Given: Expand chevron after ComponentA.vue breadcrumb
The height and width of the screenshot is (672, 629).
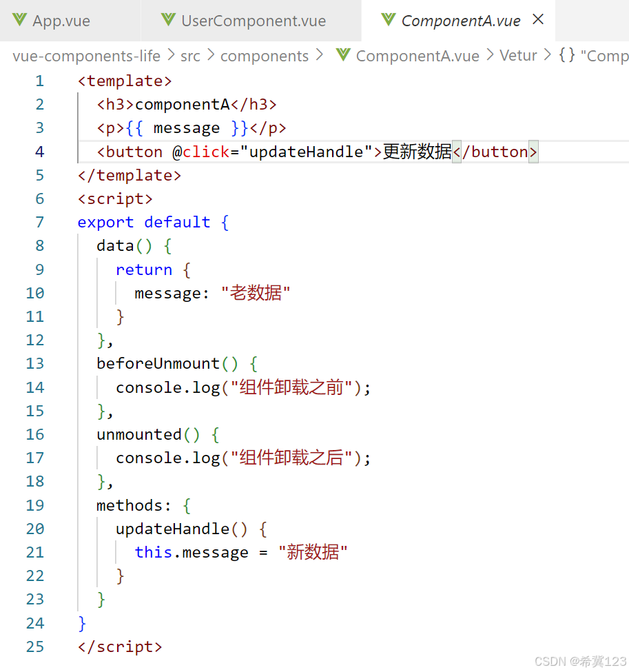Looking at the screenshot, I should point(490,55).
